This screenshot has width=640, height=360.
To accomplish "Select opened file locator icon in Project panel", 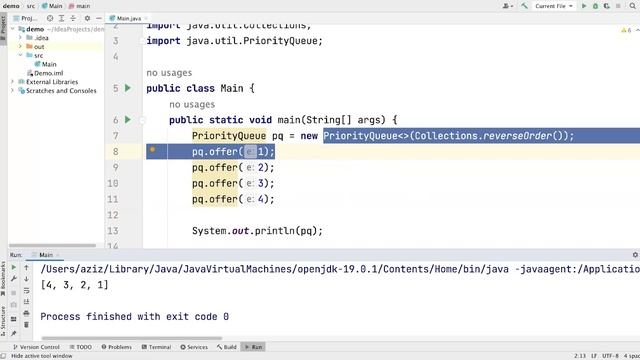I will coord(50,18).
